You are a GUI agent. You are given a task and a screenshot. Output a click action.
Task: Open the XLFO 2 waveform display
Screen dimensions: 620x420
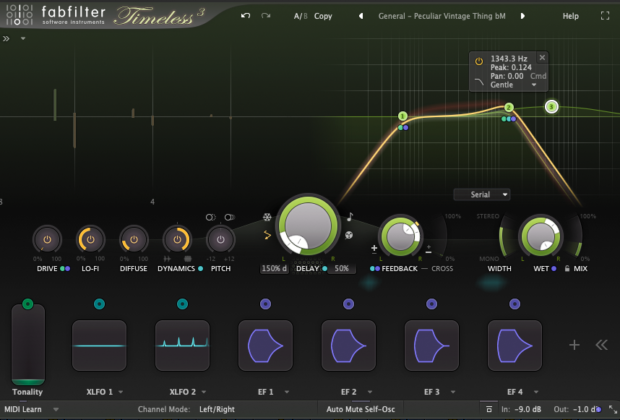coord(182,346)
